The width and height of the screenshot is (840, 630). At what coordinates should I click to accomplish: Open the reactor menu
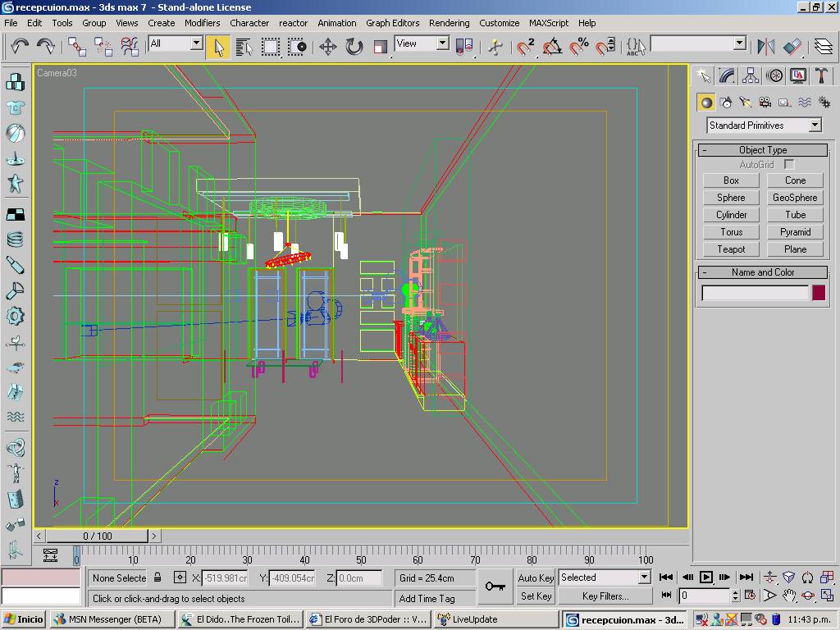point(293,23)
